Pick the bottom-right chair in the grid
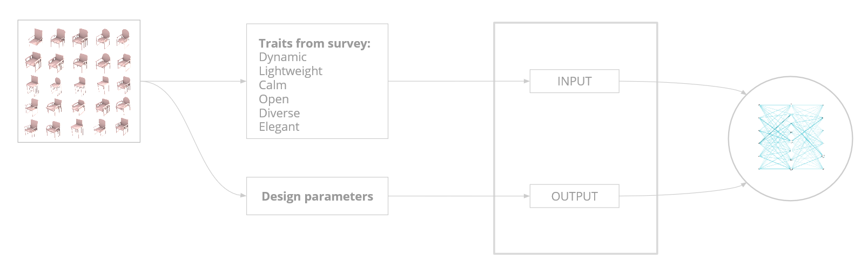The image size is (868, 266). (123, 127)
